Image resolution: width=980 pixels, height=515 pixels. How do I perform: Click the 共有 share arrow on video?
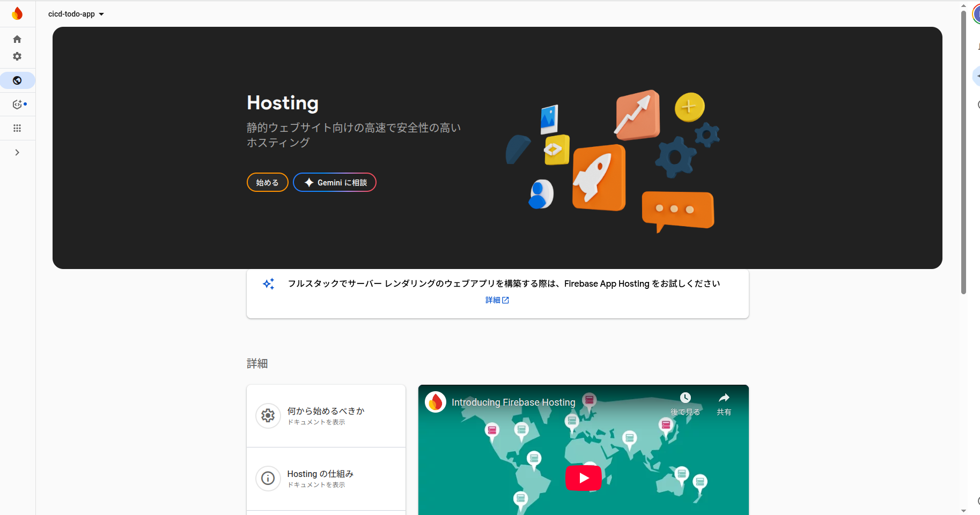pos(724,398)
